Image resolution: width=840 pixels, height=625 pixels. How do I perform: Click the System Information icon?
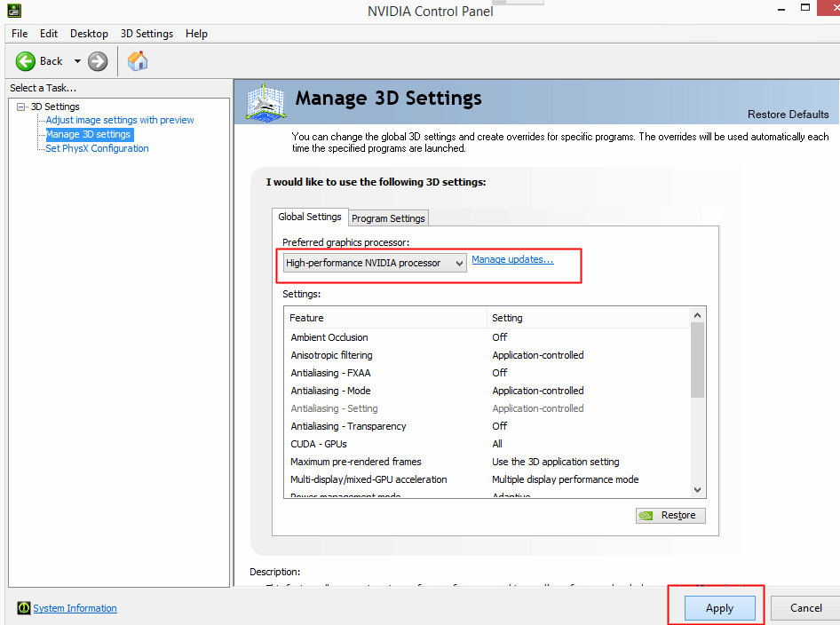tap(24, 608)
